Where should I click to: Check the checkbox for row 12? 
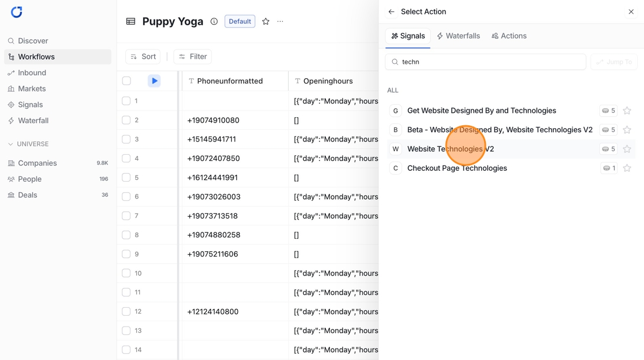tap(126, 312)
